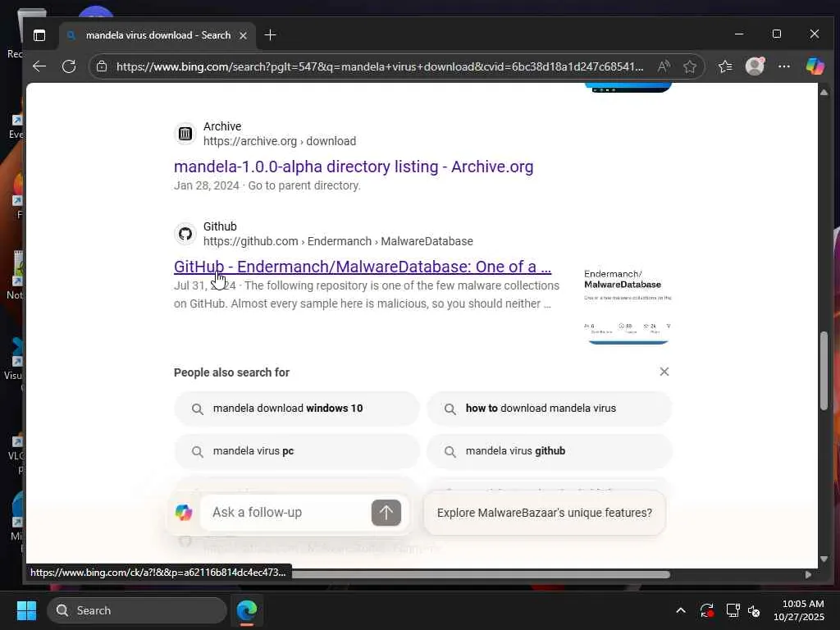Open mandela-1.0.0-alpha directory listing result
The height and width of the screenshot is (630, 840).
click(x=354, y=167)
